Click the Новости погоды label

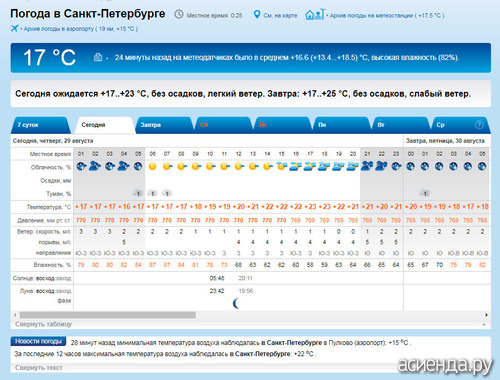coord(38,341)
